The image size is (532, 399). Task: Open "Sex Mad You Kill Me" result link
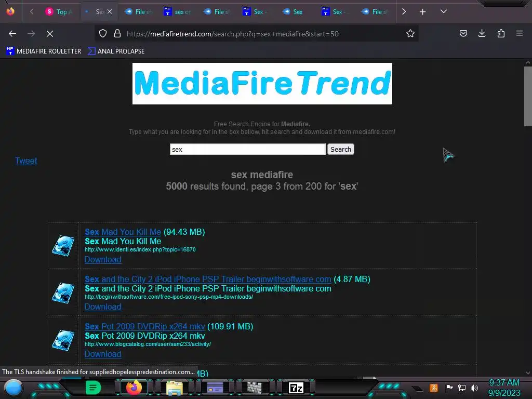pyautogui.click(x=123, y=232)
